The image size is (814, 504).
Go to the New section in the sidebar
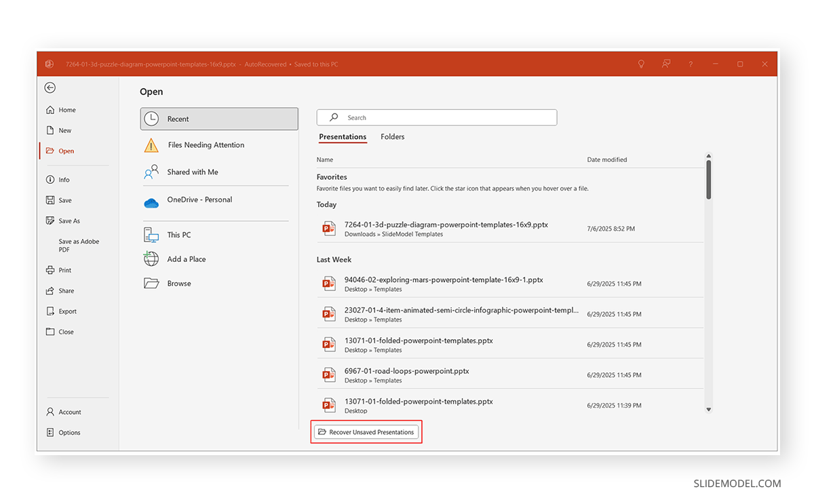coord(64,130)
